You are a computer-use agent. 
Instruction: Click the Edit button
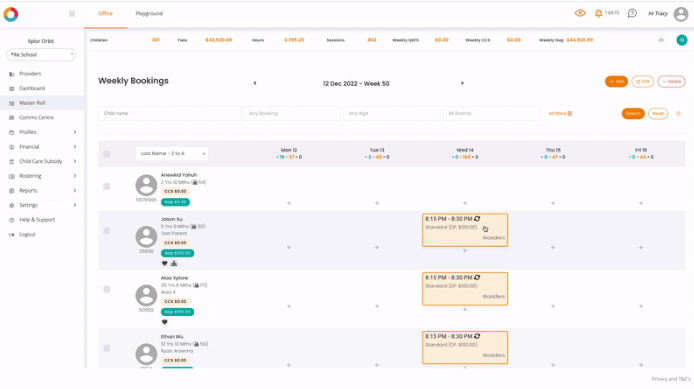click(643, 81)
